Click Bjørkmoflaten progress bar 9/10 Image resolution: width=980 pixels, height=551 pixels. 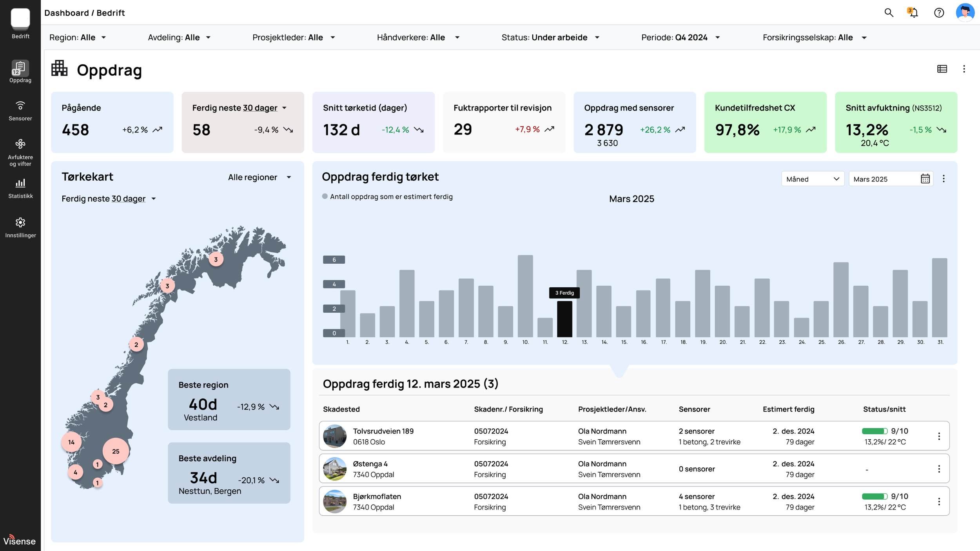(875, 497)
